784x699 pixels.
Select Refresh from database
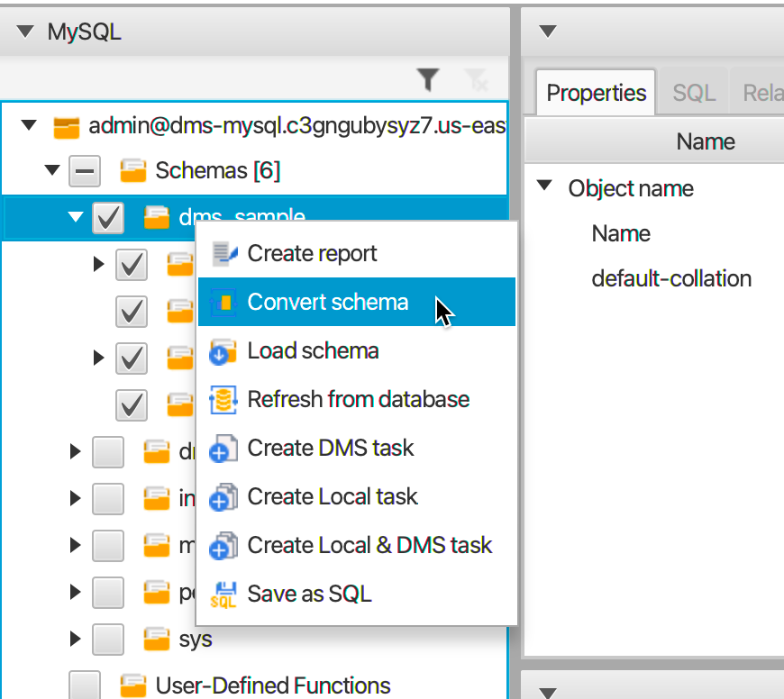tap(357, 399)
